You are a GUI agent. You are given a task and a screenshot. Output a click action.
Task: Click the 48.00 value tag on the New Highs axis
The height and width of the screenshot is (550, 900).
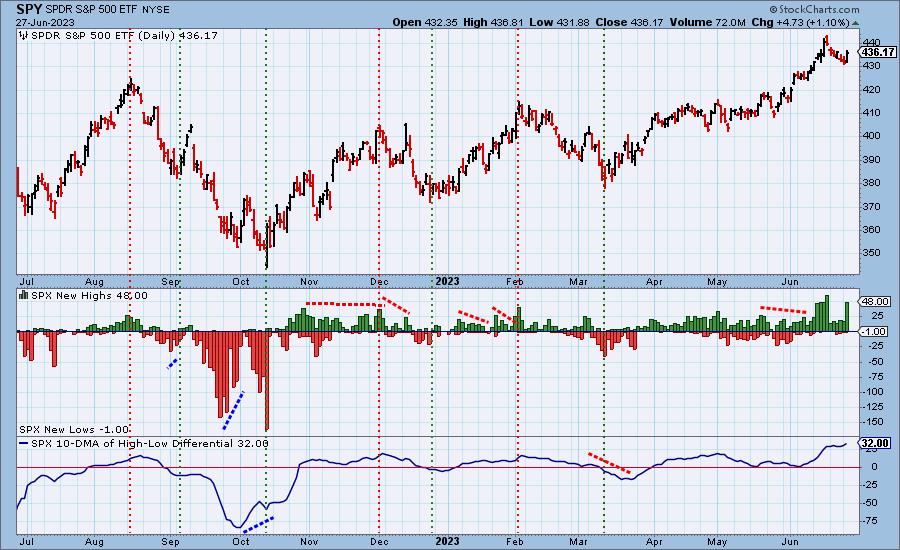(876, 301)
